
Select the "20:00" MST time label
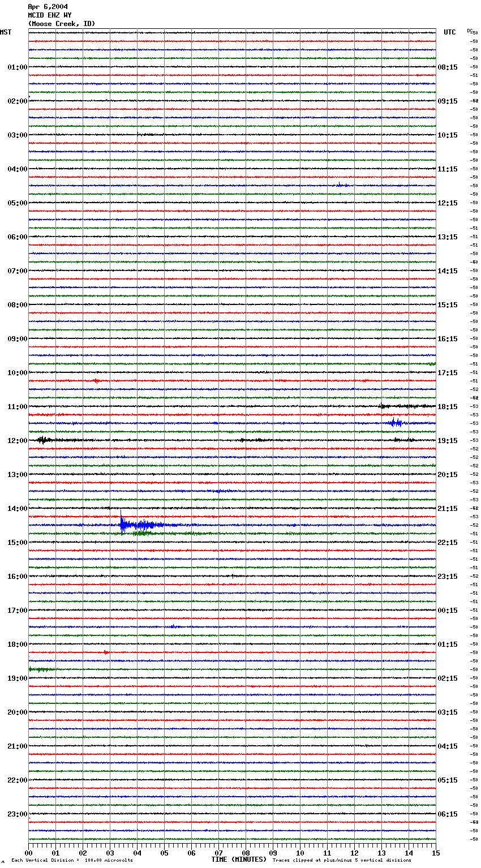18,712
